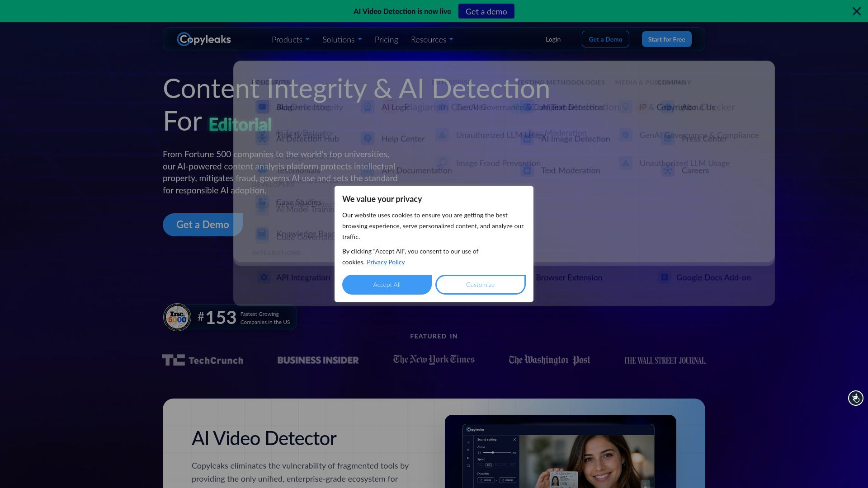Click the icon beside AI Image Detection

pyautogui.click(x=527, y=138)
